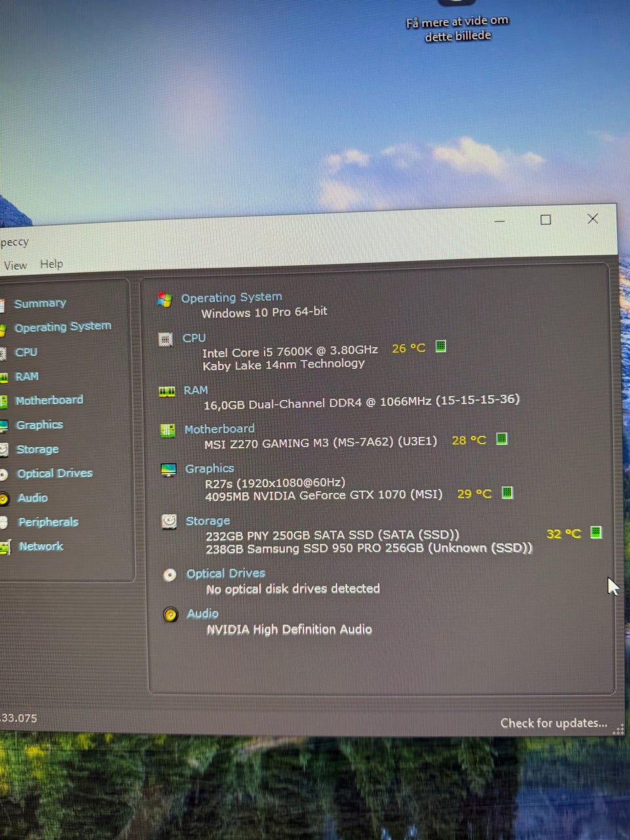Image resolution: width=630 pixels, height=840 pixels.
Task: Select Audio in the sidebar
Action: [33, 498]
